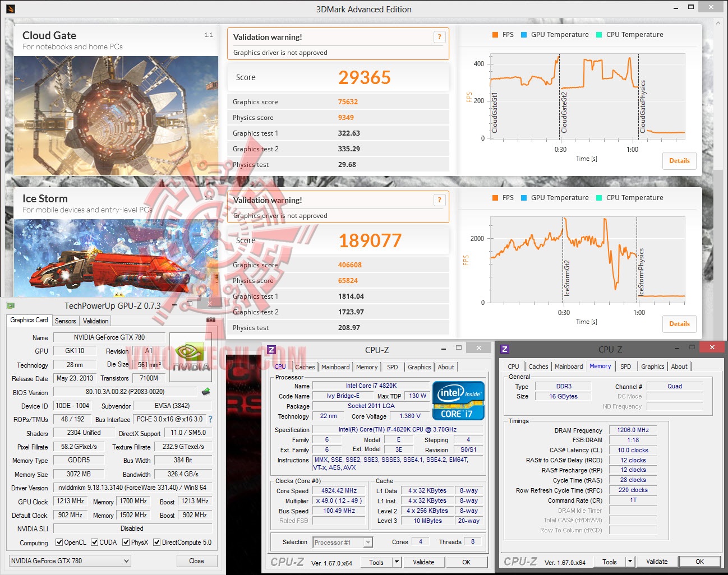728x575 pixels.
Task: Click the Cloud Gate score '29365'
Action: coord(365,77)
